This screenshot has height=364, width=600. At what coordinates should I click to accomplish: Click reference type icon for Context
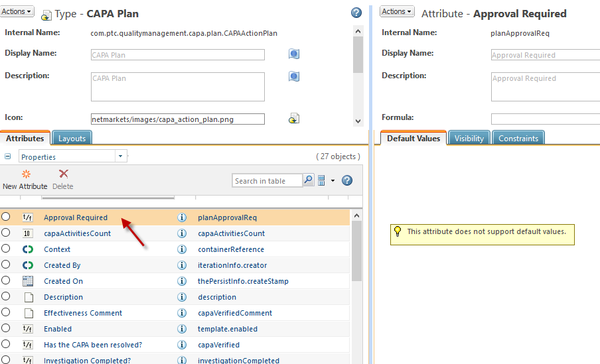[x=28, y=249]
